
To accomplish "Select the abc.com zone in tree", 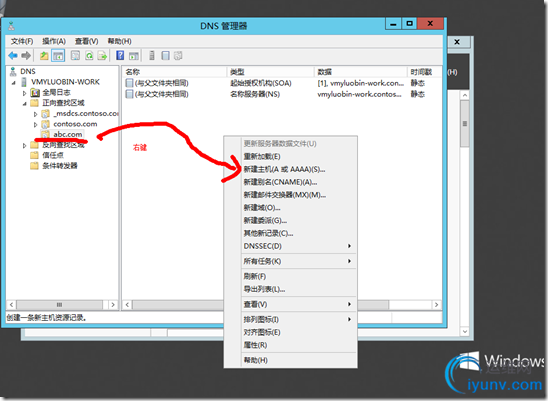I will [x=67, y=134].
